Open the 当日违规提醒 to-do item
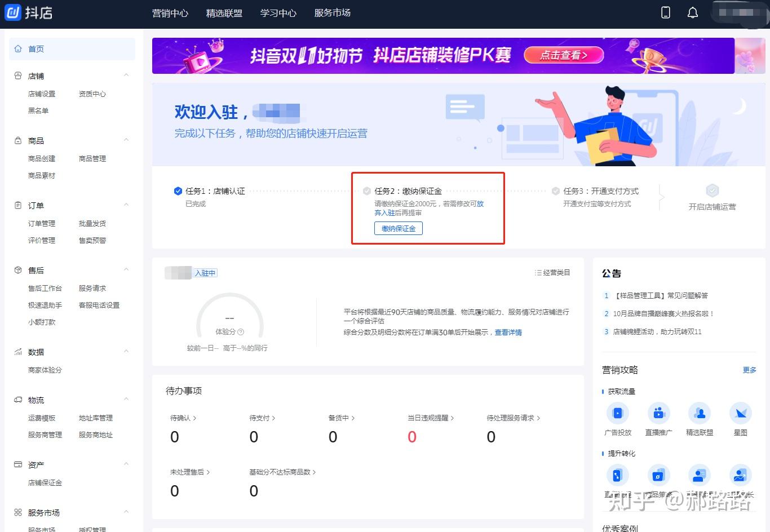This screenshot has height=532, width=770. coord(431,418)
